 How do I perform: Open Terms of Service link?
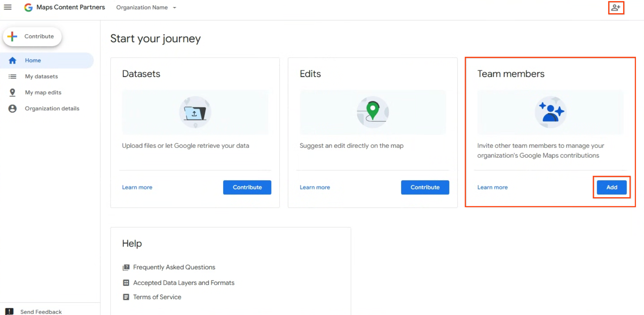(157, 297)
